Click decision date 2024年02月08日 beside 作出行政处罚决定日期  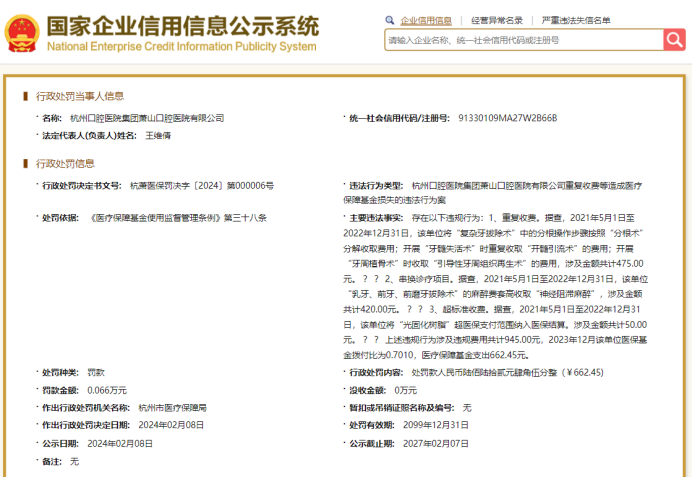tap(171, 425)
